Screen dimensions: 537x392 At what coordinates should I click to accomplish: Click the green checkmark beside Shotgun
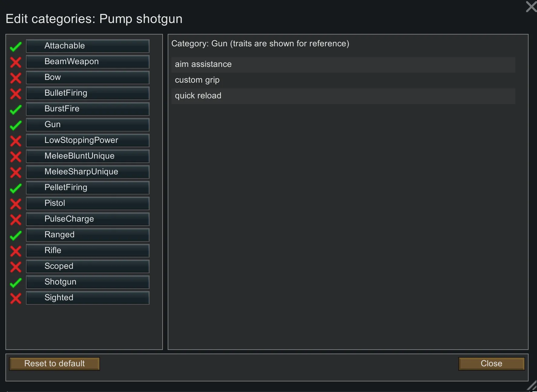16,282
